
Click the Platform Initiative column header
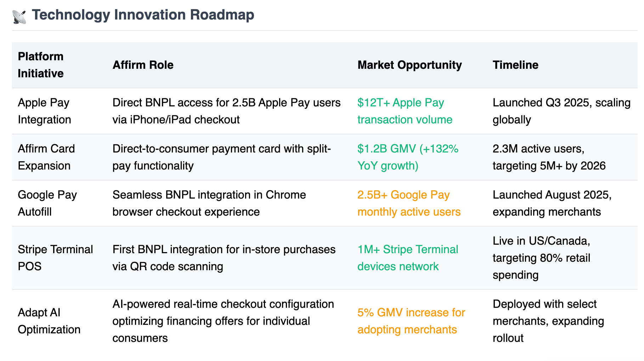tap(41, 65)
